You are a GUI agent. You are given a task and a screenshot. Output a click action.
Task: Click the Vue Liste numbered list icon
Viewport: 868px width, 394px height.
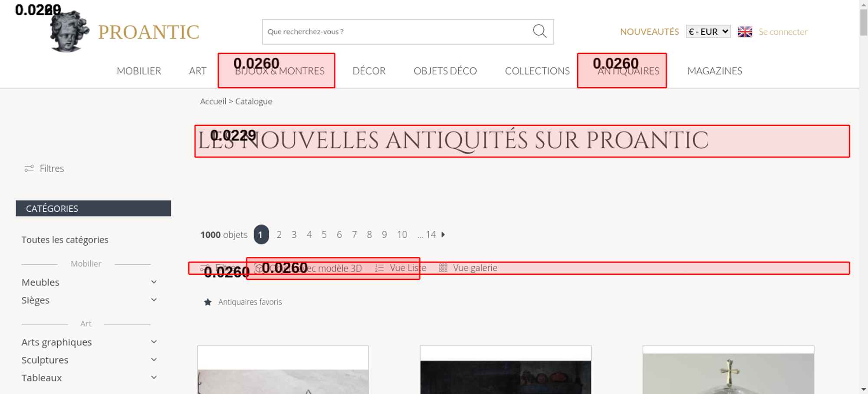379,268
